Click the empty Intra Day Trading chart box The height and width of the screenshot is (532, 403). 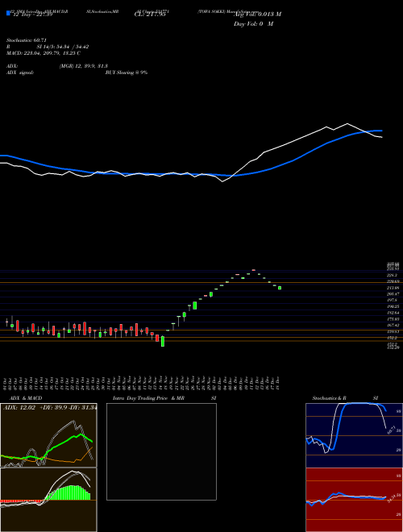(x=161, y=451)
